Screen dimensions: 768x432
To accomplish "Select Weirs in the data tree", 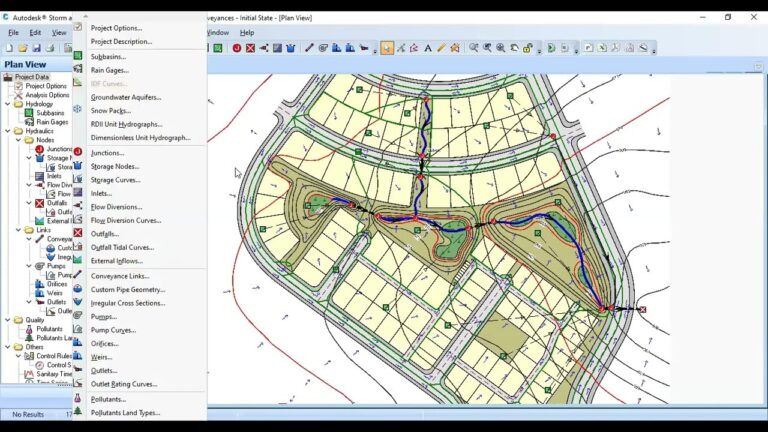I will coord(54,293).
